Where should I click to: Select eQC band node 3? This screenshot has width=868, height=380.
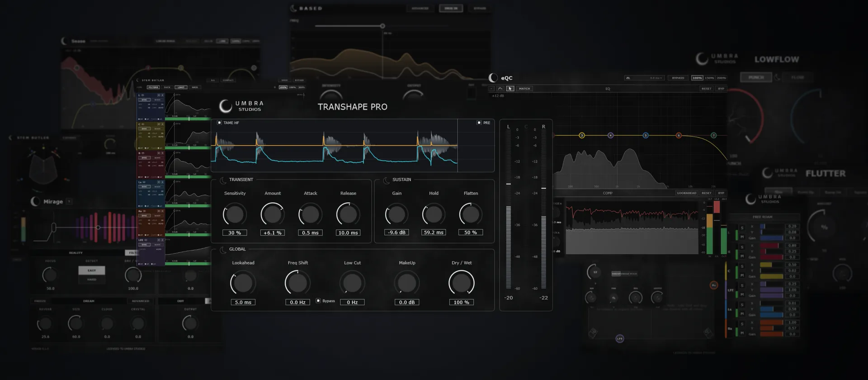[x=582, y=135]
